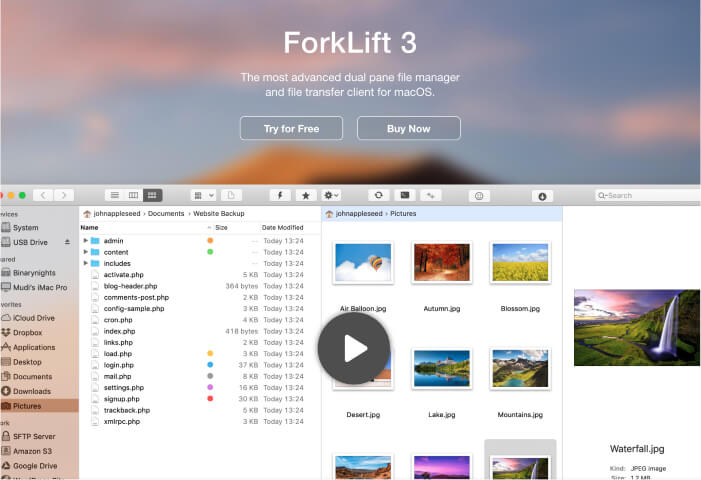The height and width of the screenshot is (480, 701).
Task: Expand the admin folder
Action: [x=85, y=240]
